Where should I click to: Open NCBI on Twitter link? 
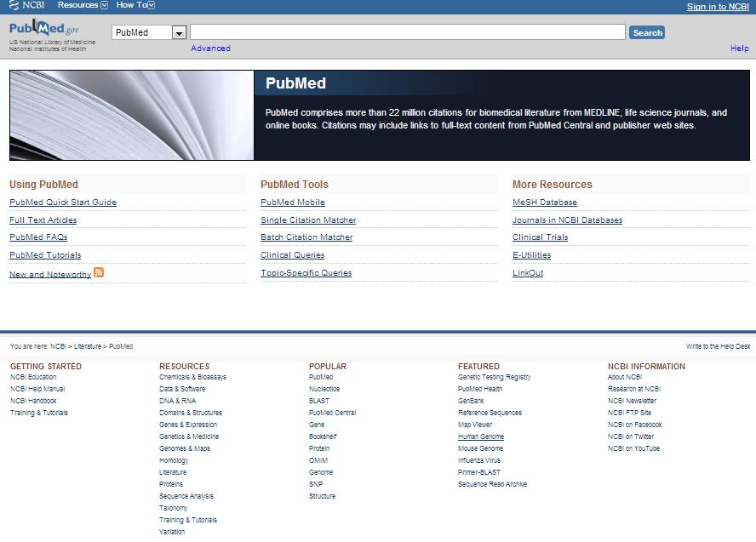631,436
